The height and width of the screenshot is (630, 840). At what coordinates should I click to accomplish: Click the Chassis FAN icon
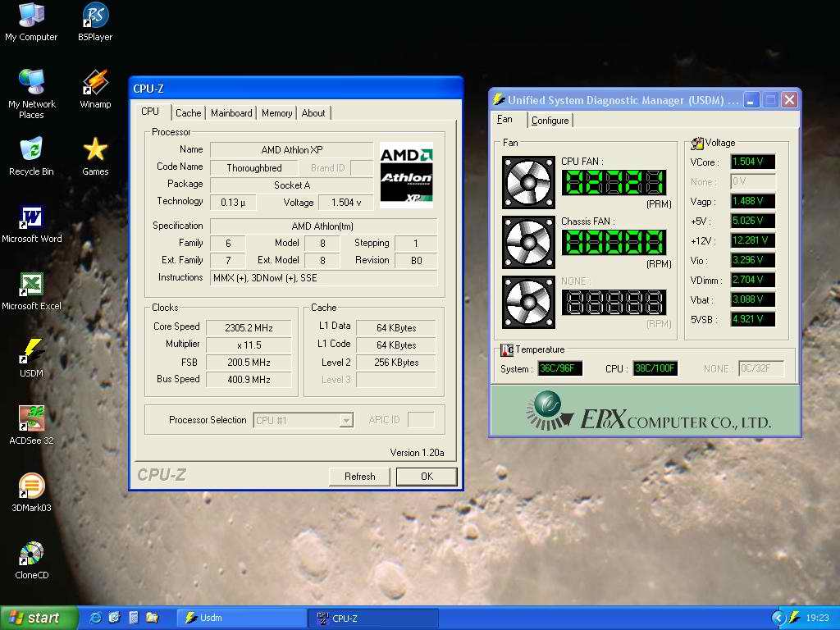(528, 241)
